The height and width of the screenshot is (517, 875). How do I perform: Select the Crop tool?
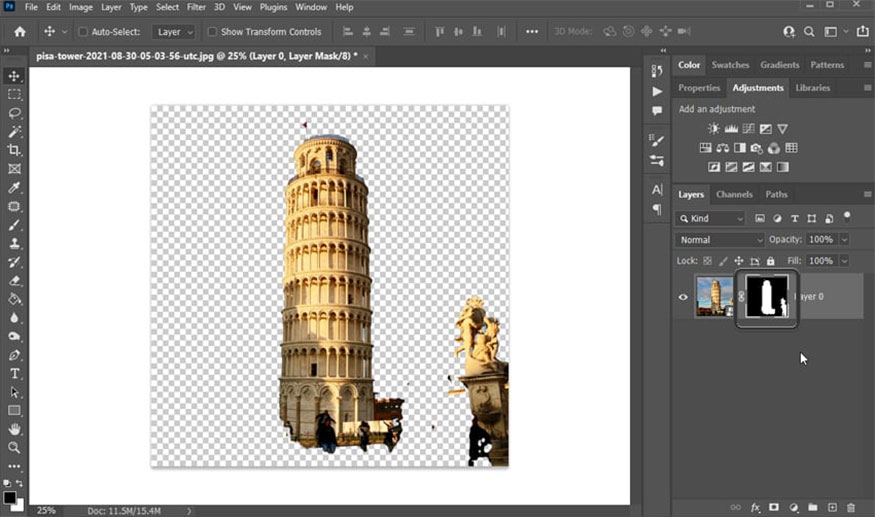[14, 150]
